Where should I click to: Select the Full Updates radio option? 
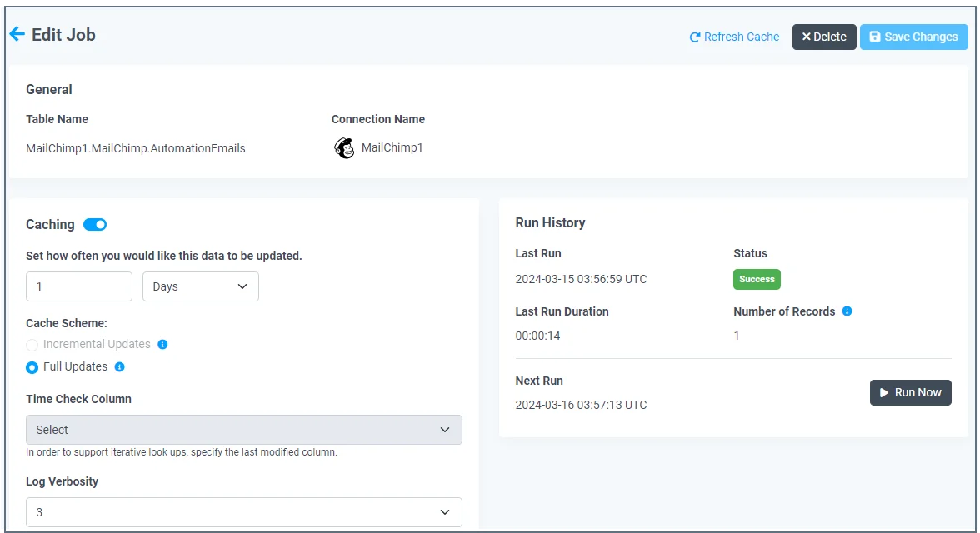(32, 367)
